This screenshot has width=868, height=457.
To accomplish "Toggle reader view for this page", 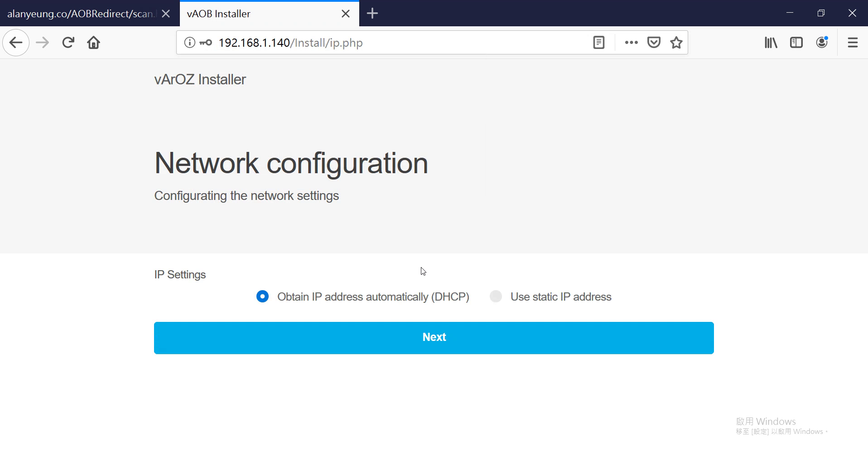I will (598, 43).
